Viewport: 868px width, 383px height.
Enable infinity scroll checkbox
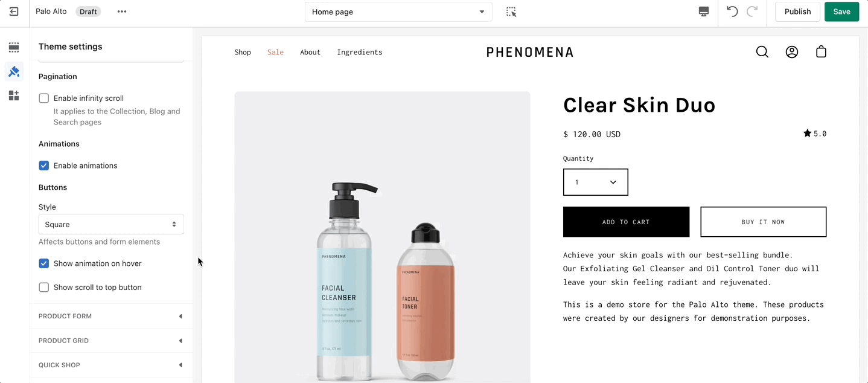pos(44,98)
